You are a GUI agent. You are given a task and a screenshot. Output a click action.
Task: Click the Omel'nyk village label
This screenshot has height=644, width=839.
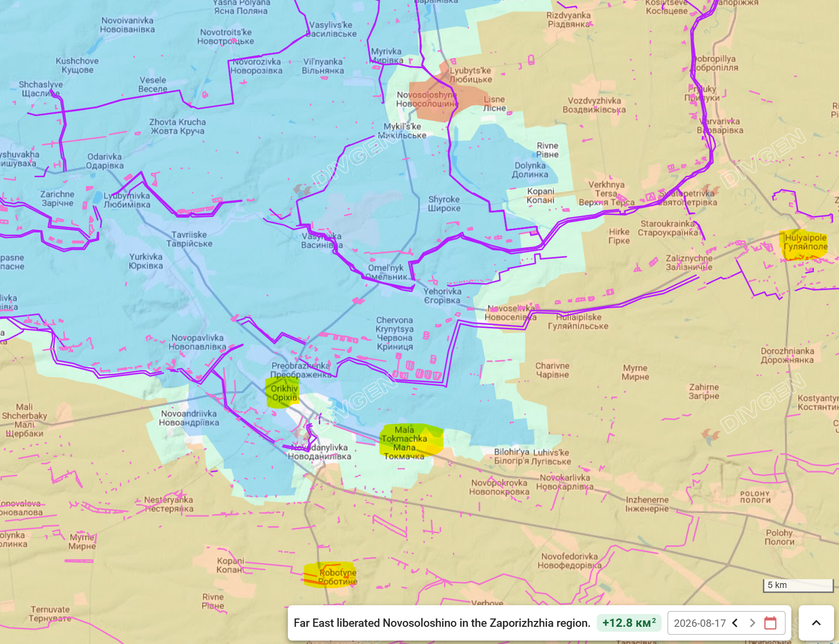(x=386, y=272)
